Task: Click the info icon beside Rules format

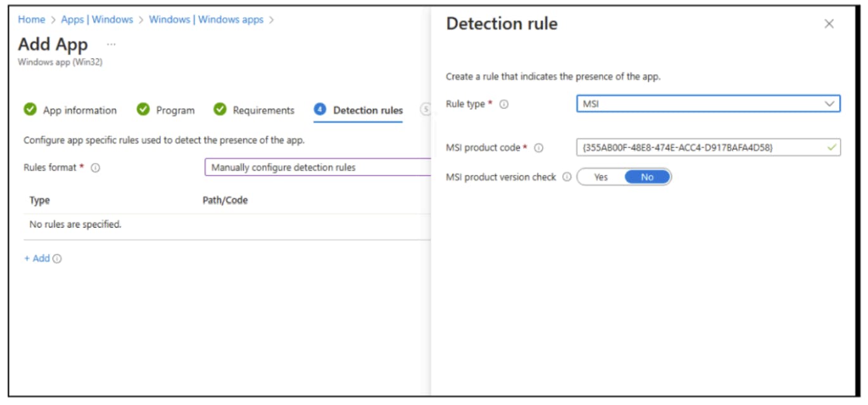Action: pyautogui.click(x=96, y=168)
